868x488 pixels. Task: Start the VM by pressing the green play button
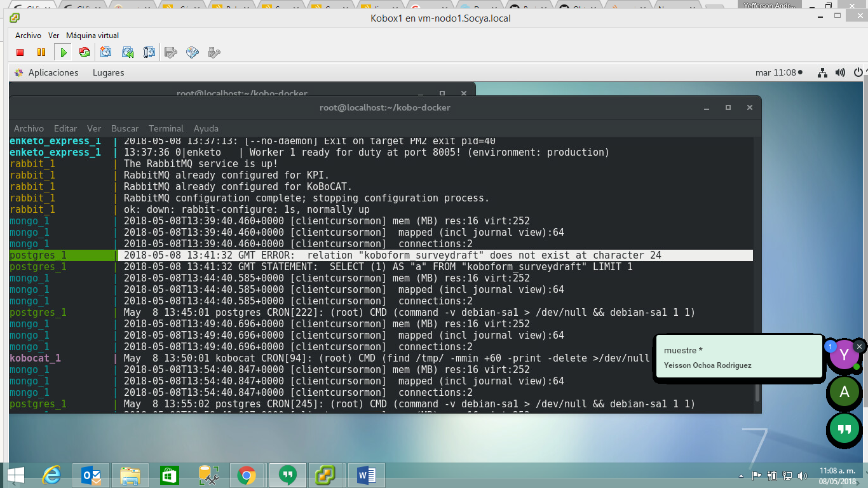pyautogui.click(x=64, y=52)
